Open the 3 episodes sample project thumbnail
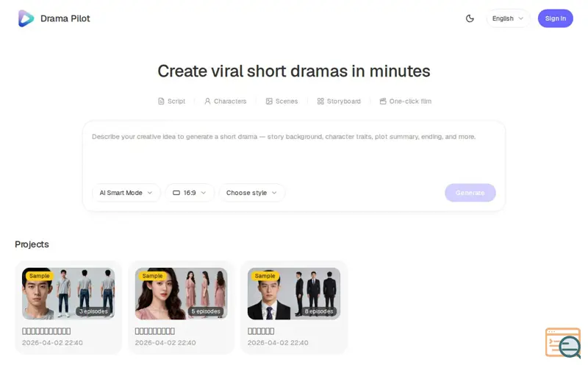588x368 pixels. click(68, 294)
